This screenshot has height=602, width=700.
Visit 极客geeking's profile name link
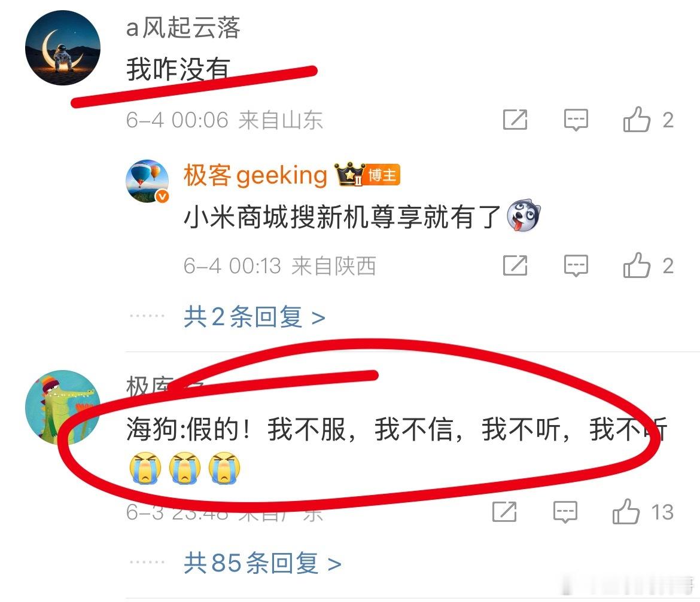pos(255,175)
